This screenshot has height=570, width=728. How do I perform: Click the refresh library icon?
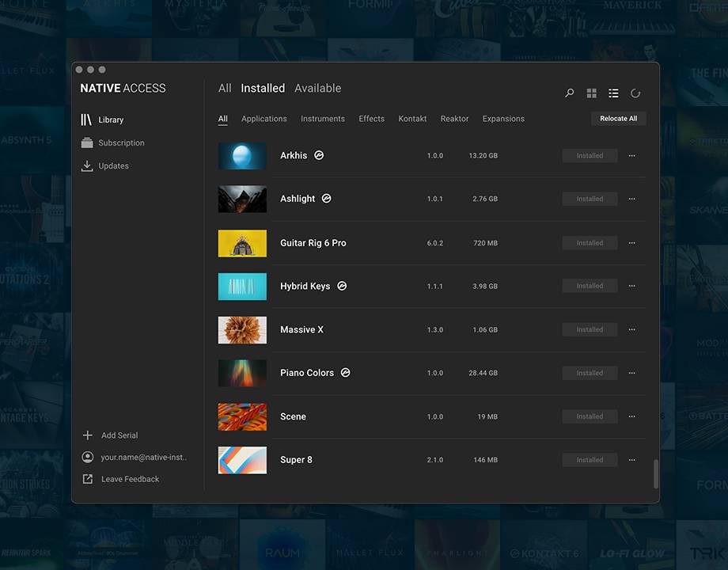[635, 93]
